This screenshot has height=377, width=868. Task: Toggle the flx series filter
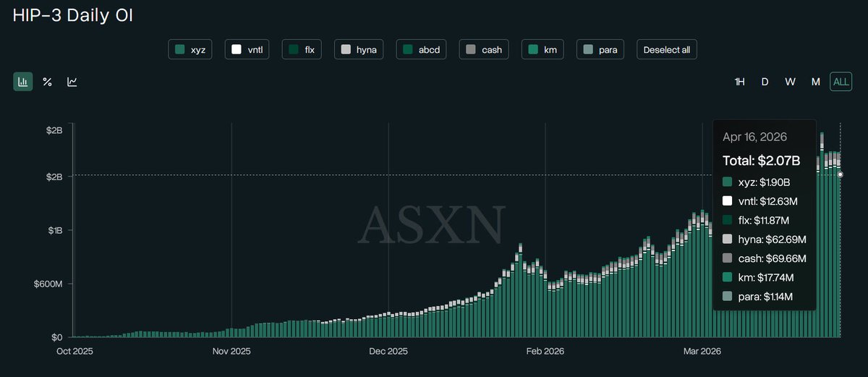(x=304, y=50)
